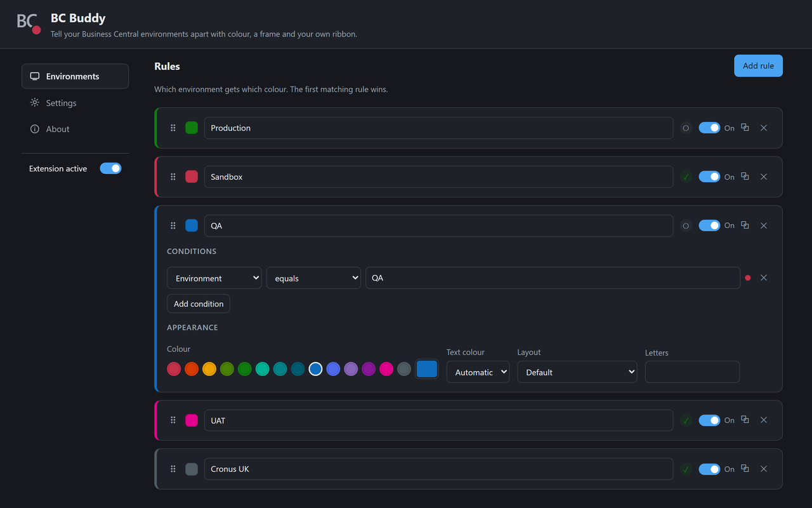Screen dimensions: 812x508
Task: Turn off the UAT rule switch
Action: tap(709, 420)
